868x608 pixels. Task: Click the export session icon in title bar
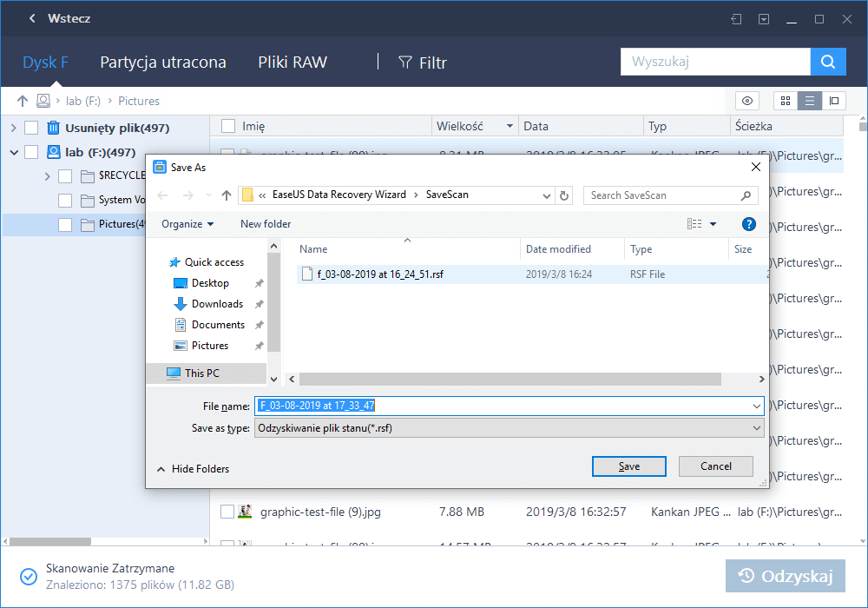coord(735,18)
